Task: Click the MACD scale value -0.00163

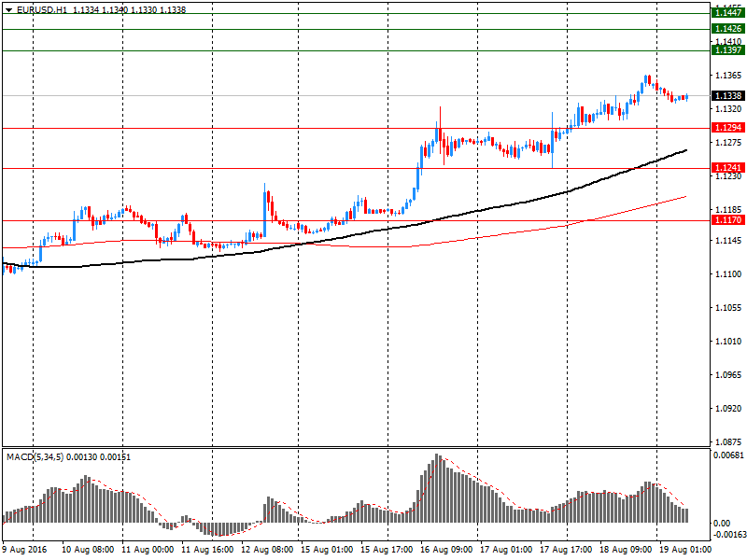Action: (728, 534)
